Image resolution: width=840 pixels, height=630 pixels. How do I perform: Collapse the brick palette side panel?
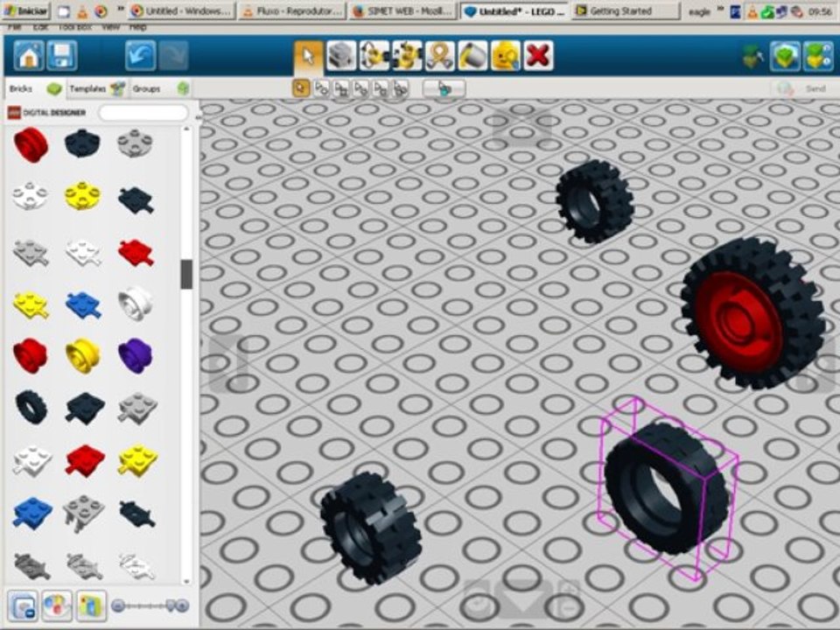click(x=199, y=117)
